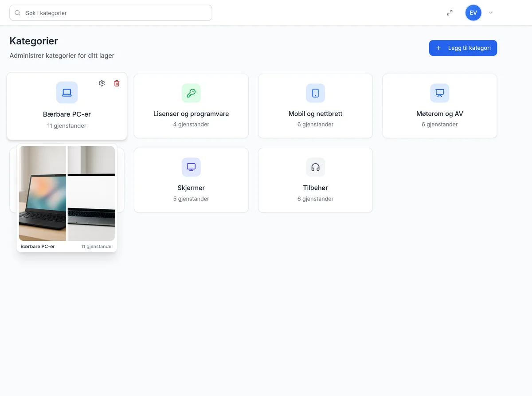Select the Tilbehør category title

[315, 188]
